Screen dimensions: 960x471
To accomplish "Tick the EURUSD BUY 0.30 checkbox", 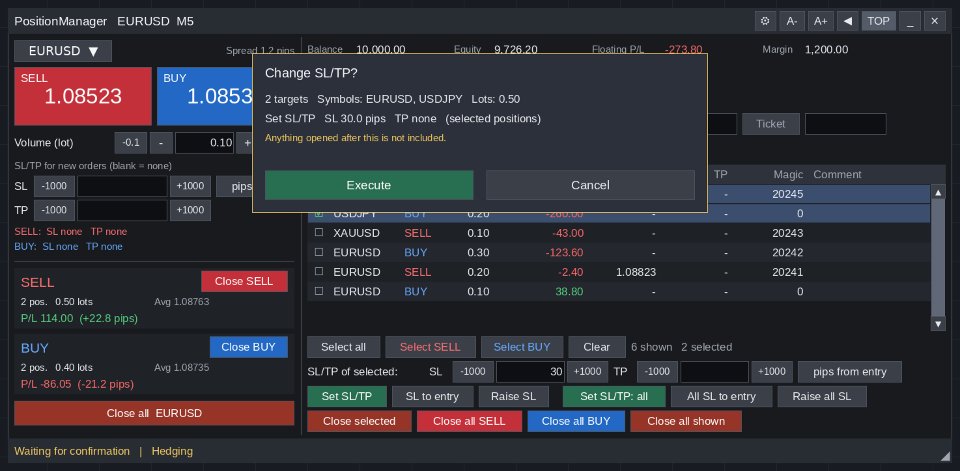I will [319, 252].
